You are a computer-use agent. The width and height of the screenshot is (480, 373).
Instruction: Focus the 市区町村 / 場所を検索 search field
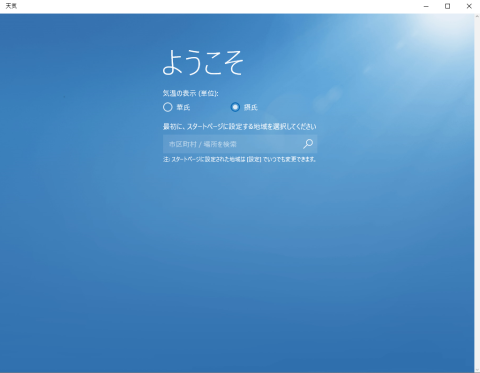pos(240,144)
